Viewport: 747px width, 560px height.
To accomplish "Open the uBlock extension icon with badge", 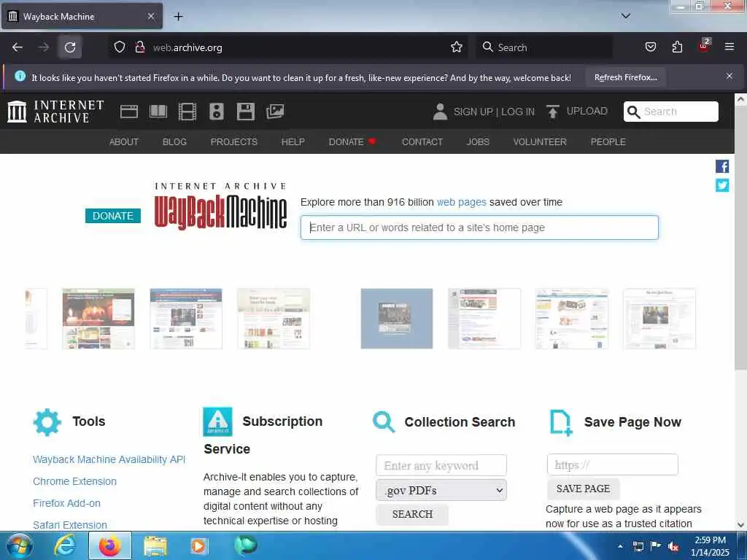I will 704,46.
